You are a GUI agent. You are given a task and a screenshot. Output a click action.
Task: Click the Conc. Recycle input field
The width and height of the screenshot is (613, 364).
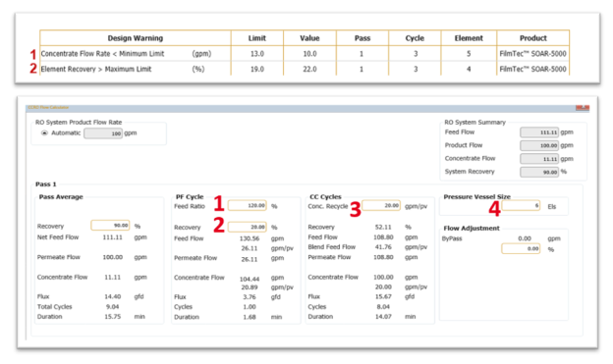tap(381, 205)
